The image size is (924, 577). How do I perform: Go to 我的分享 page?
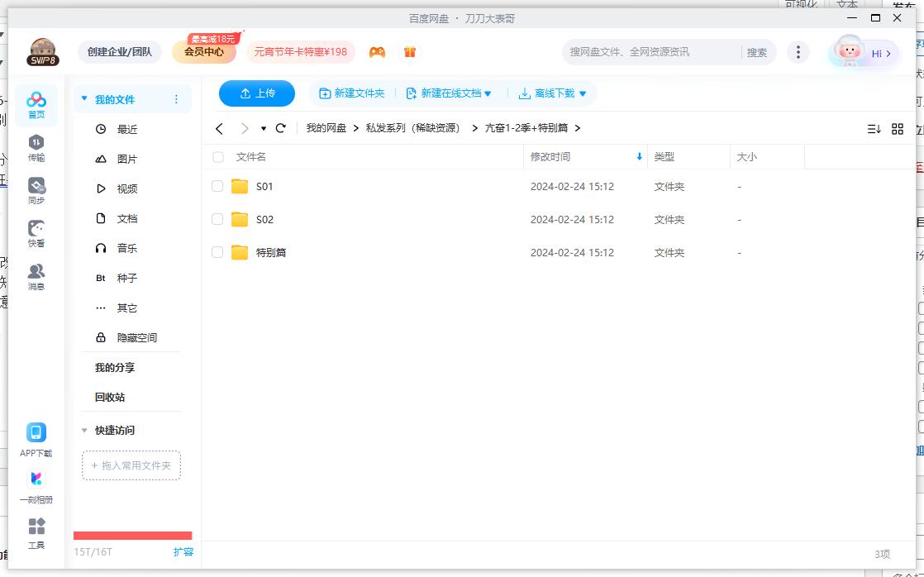(114, 367)
